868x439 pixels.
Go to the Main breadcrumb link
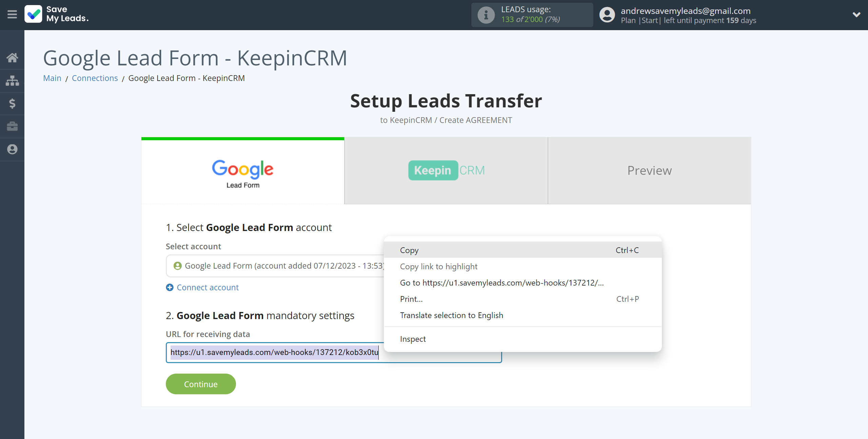[52, 78]
